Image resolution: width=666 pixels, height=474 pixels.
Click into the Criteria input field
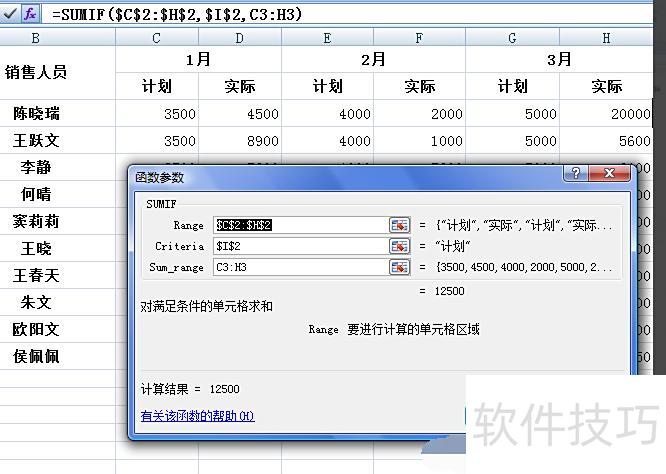(x=301, y=246)
